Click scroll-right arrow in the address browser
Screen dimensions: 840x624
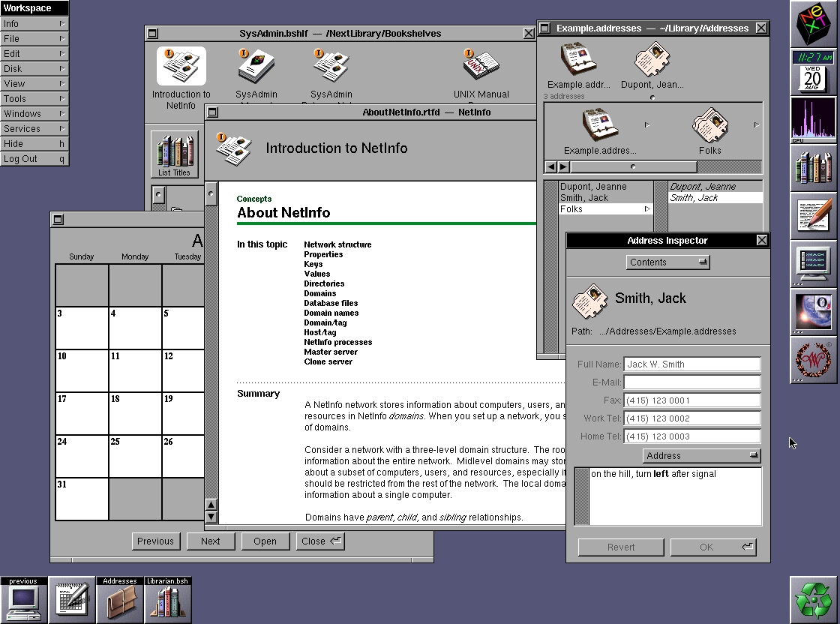coord(563,167)
